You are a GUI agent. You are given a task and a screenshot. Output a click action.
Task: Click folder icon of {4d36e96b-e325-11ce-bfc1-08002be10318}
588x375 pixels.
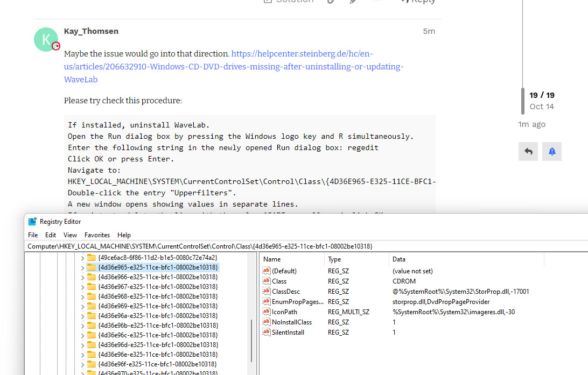(x=92, y=325)
